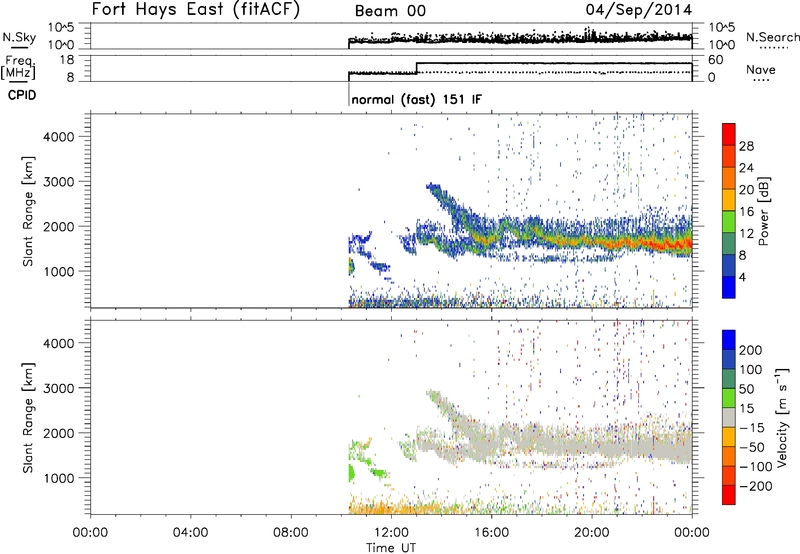Viewport: 800px width, 554px height.
Task: Click the '08:00' time tick label
Action: pos(291,533)
